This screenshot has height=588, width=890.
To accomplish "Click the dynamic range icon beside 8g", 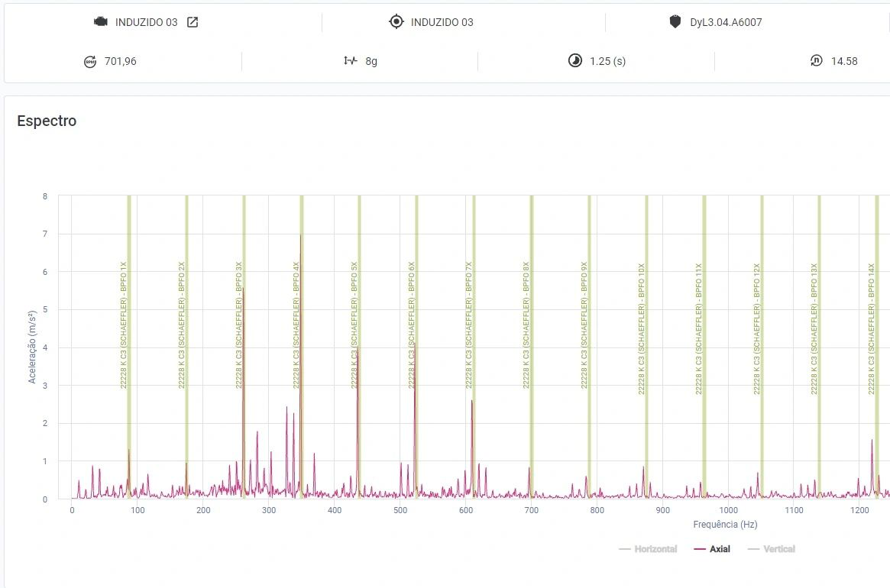I will pyautogui.click(x=350, y=61).
